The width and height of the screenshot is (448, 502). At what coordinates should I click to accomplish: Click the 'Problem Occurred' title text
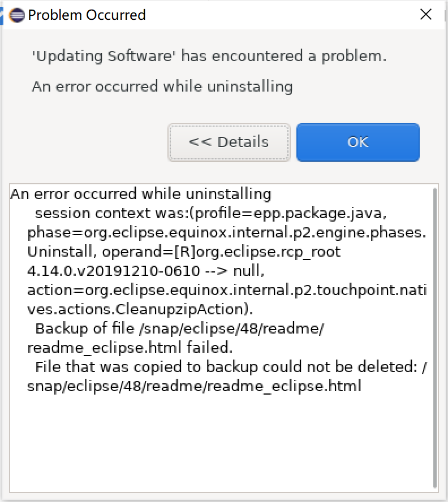(x=89, y=15)
